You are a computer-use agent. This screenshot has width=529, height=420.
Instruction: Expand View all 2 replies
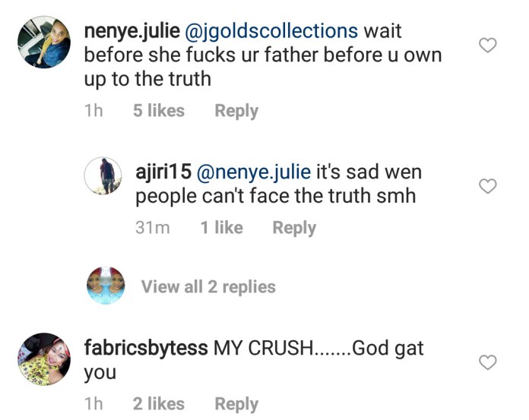(207, 286)
